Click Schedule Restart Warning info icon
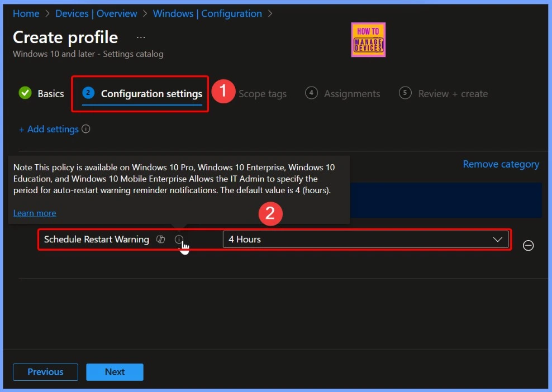The width and height of the screenshot is (552, 392). tap(179, 240)
